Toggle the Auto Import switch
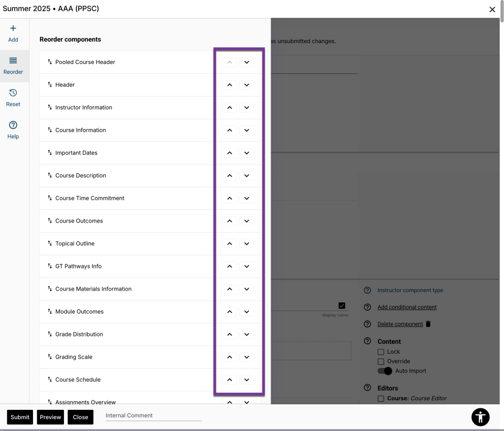Screen dimensions: 504x431 pyautogui.click(x=385, y=371)
